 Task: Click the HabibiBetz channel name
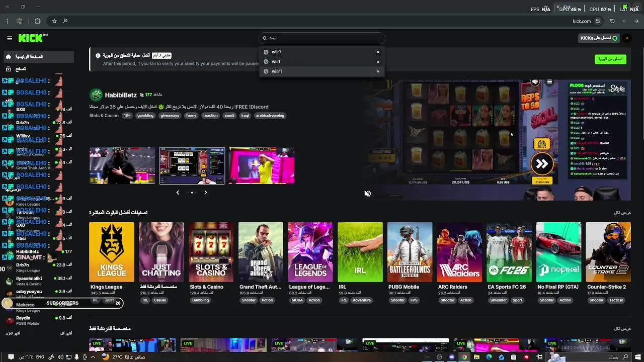(x=121, y=95)
